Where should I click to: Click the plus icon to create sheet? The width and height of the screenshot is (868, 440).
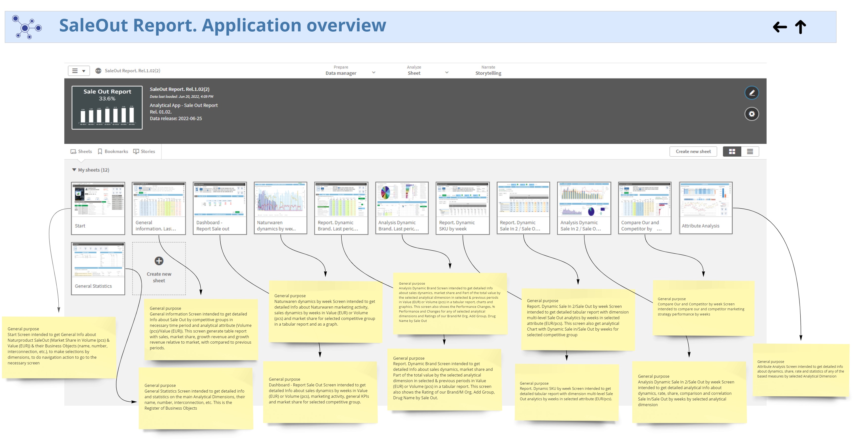(x=159, y=261)
